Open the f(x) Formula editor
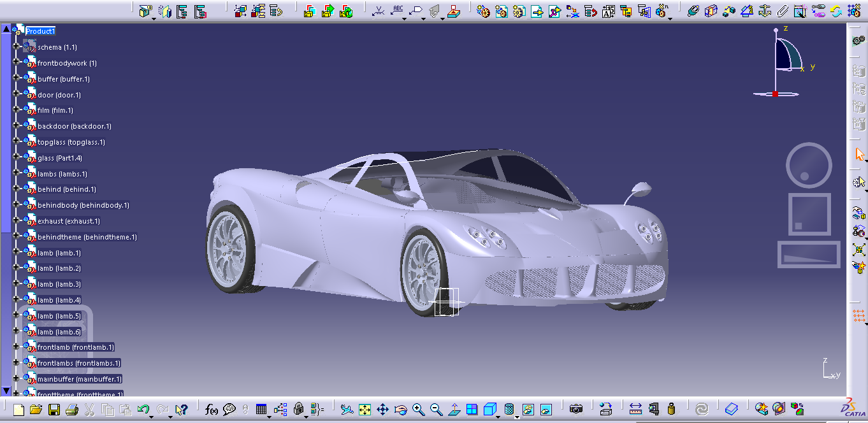868x423 pixels. 211,408
